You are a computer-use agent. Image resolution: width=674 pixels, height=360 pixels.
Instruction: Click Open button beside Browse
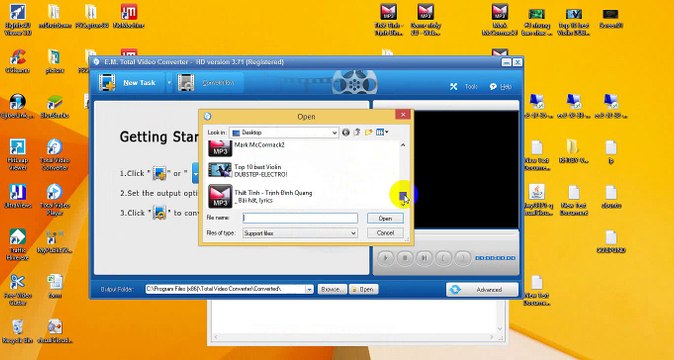coord(364,290)
